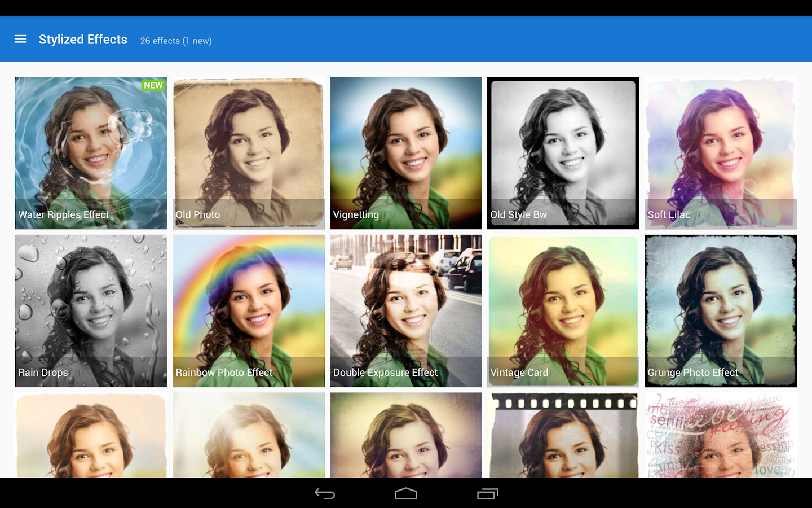This screenshot has height=508, width=812.
Task: Select the sunray light effect thumbnail
Action: click(x=249, y=435)
